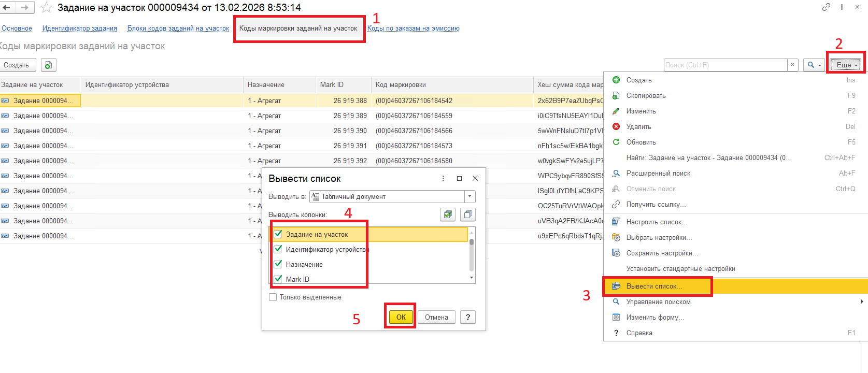Click the uncheck all columns icon
Image resolution: width=868 pixels, height=373 pixels.
[467, 214]
